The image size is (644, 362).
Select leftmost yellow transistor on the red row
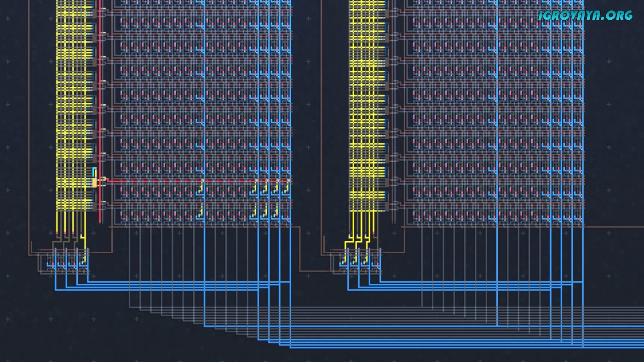201,187
